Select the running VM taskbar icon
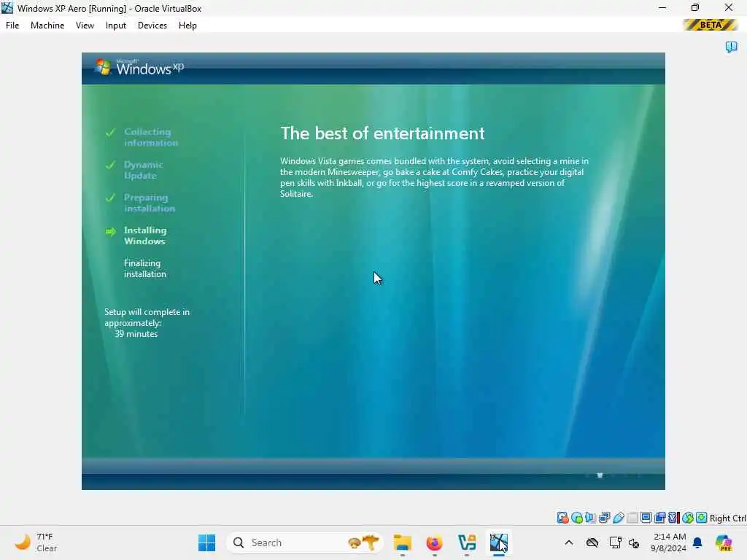 click(x=499, y=542)
